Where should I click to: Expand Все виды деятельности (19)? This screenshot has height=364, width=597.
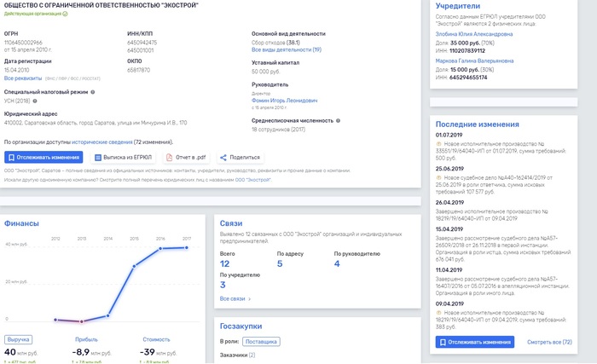click(287, 50)
